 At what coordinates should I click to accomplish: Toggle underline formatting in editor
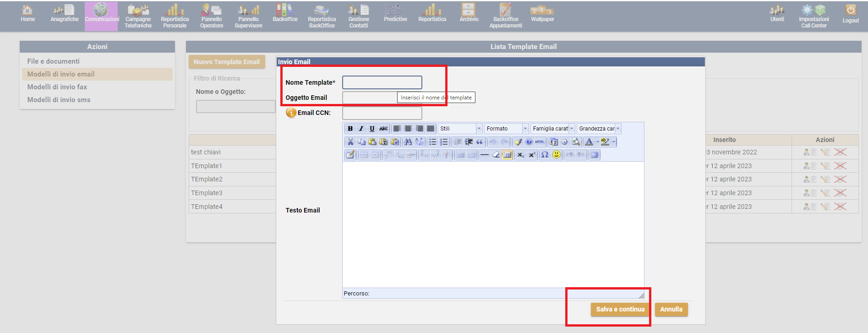tap(372, 129)
